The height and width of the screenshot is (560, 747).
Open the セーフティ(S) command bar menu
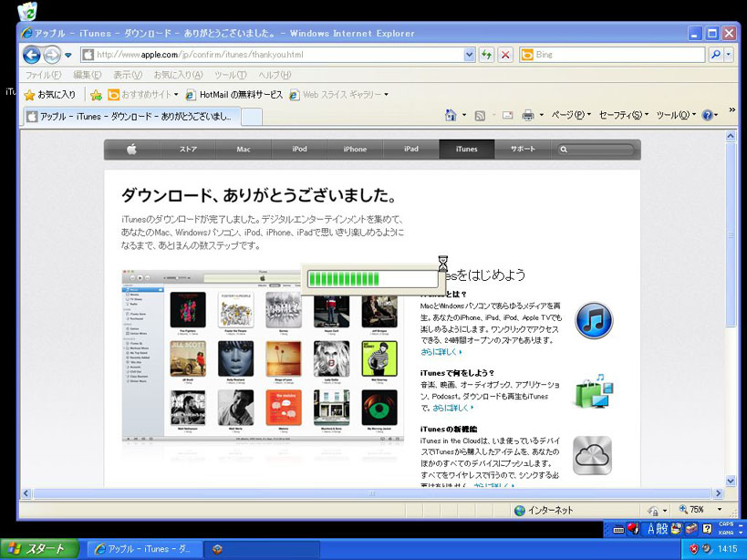(623, 115)
